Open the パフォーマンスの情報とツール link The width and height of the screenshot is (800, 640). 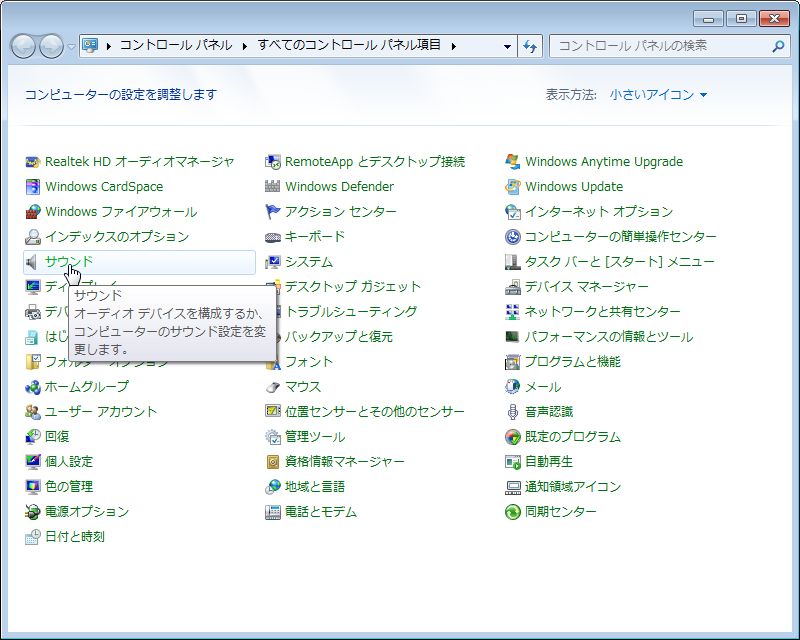click(x=609, y=337)
